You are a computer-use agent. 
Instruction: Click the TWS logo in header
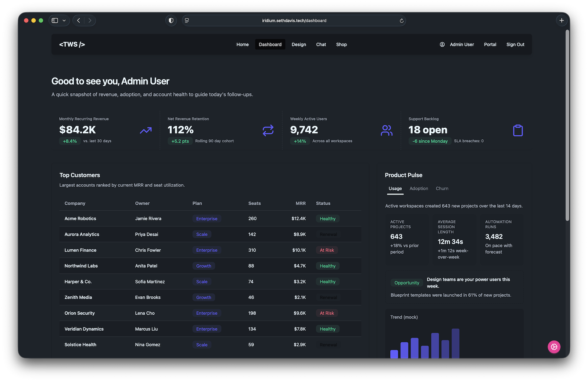click(72, 44)
